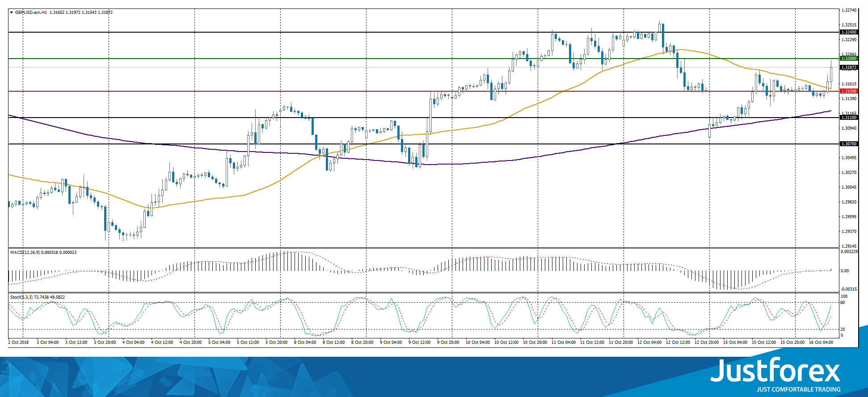The image size is (868, 397).
Task: Click the 1.32515 price scale value
Action: (x=849, y=25)
